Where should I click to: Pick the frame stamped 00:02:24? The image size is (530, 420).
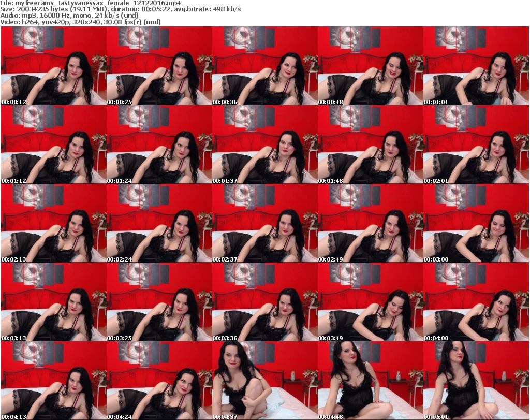pos(159,223)
